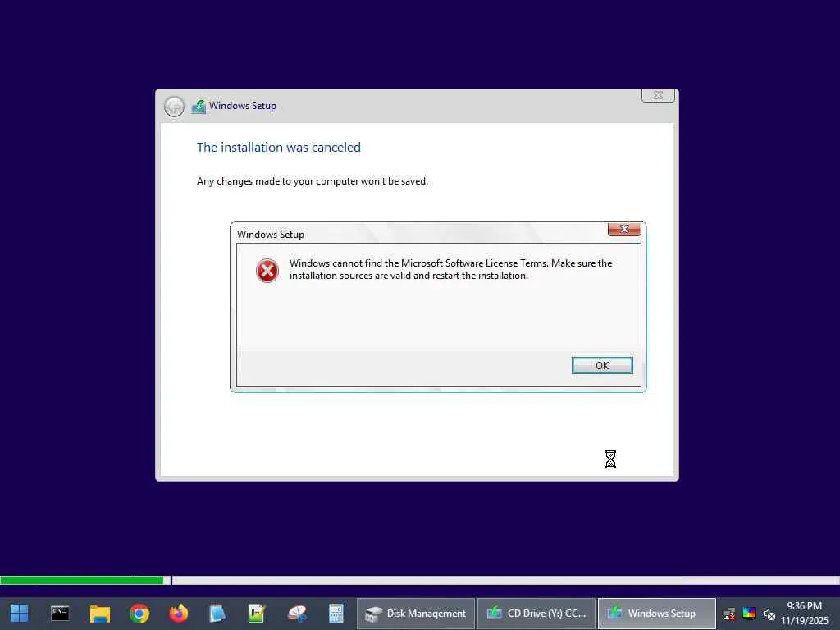
Task: Click the 'Any changes made to your computer' text
Action: point(313,181)
